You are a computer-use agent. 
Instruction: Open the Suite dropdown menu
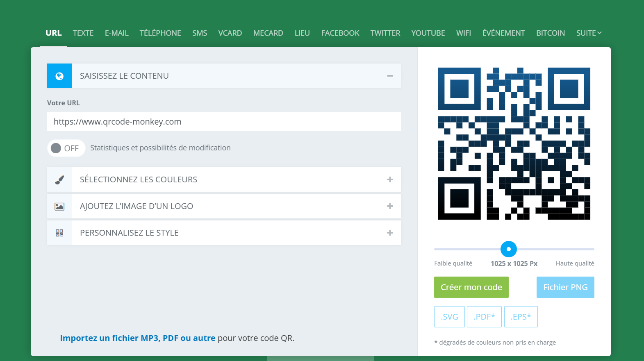click(589, 33)
